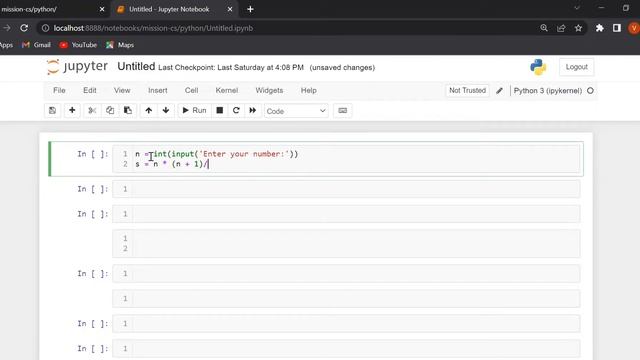Switch to Untitled - Jupyter Notebook tab
Image resolution: width=640 pixels, height=360 pixels.
pos(169,9)
